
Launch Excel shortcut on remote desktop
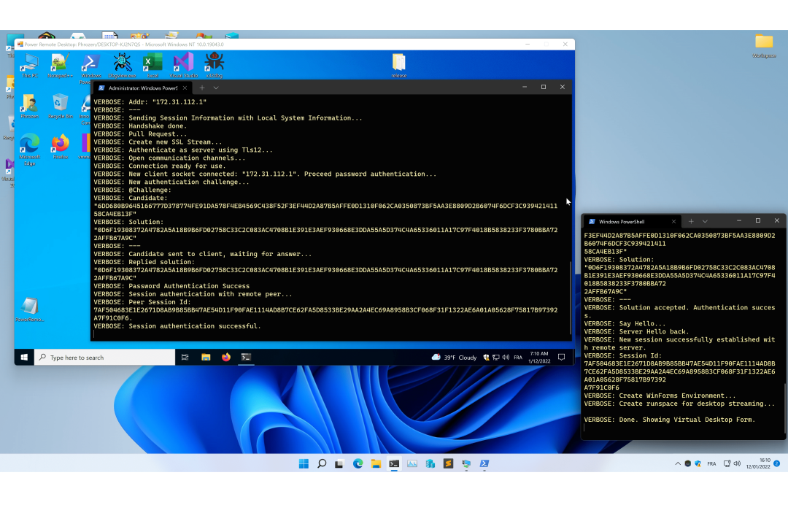point(152,66)
